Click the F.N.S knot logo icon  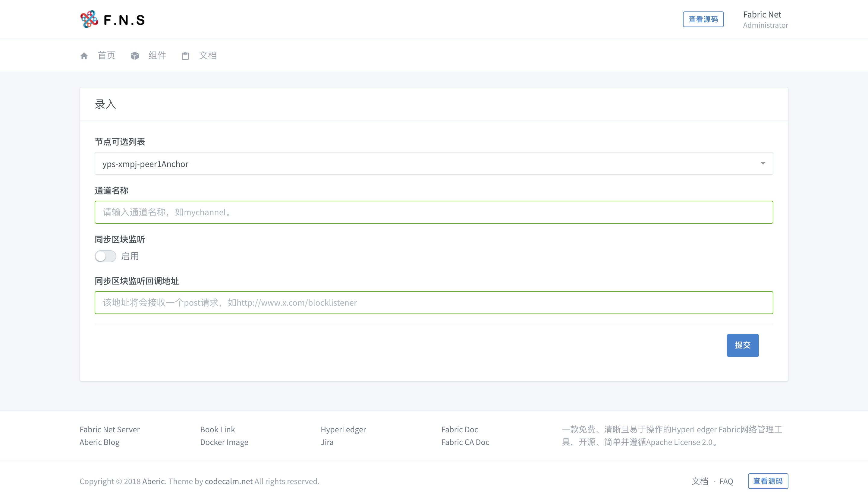[89, 19]
